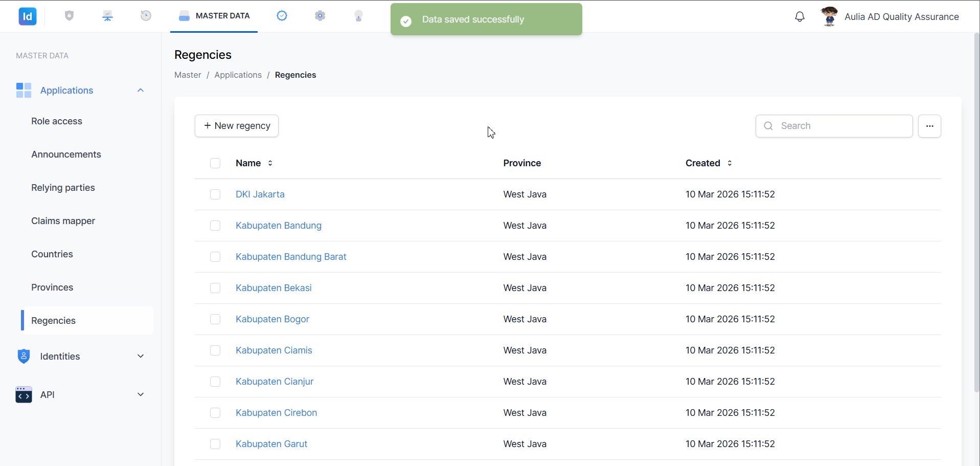Toggle the select-all checkbox in table header
Image resolution: width=980 pixels, height=466 pixels.
click(x=215, y=163)
